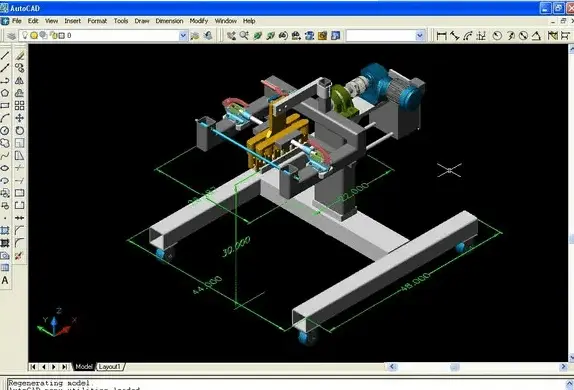Select the Rectangle draw tool
Viewport: 574px width, 390px height.
[x=5, y=105]
